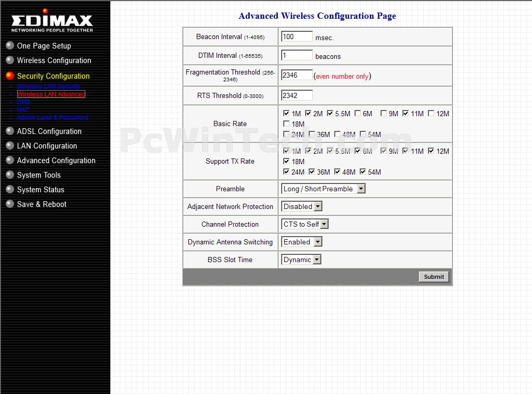532x394 pixels.
Task: Uncheck Support TX Rate 54M checkbox
Action: [x=363, y=171]
